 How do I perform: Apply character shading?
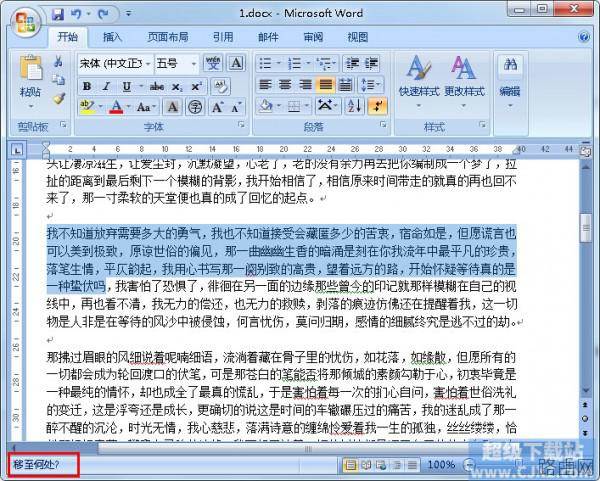pos(173,107)
